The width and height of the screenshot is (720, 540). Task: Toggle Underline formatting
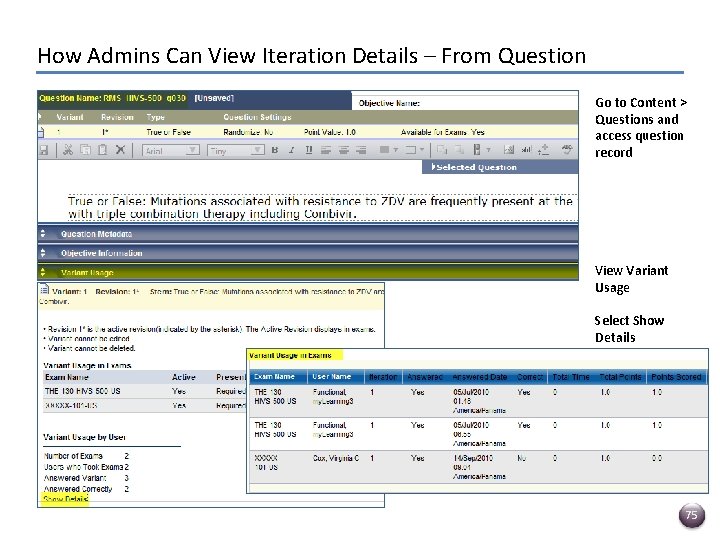pos(309,150)
